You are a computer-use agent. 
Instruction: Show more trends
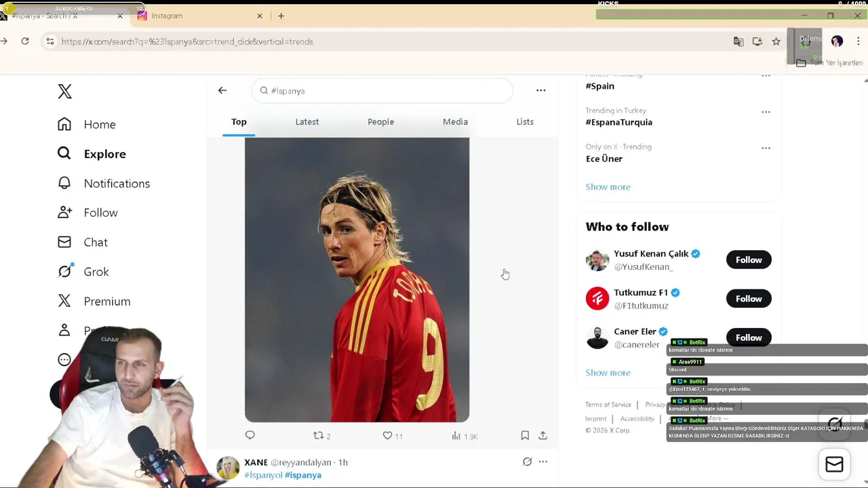(608, 187)
